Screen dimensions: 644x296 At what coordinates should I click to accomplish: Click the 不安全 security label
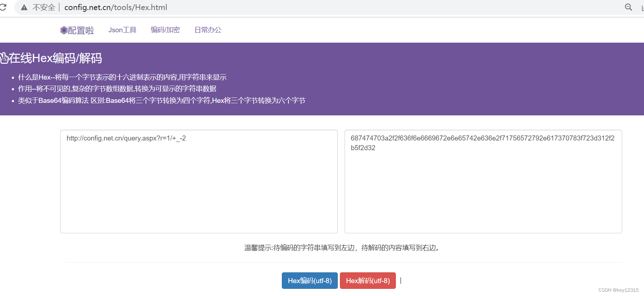pos(44,8)
